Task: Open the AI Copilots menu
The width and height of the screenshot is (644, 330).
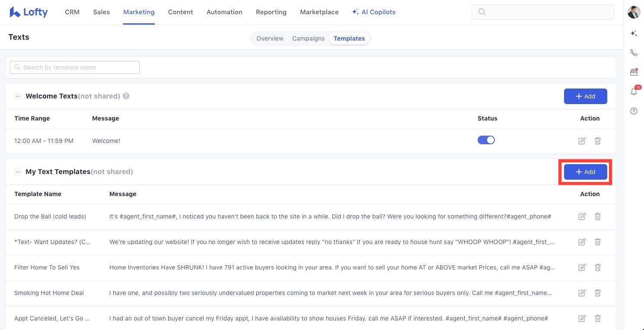Action: pyautogui.click(x=373, y=12)
